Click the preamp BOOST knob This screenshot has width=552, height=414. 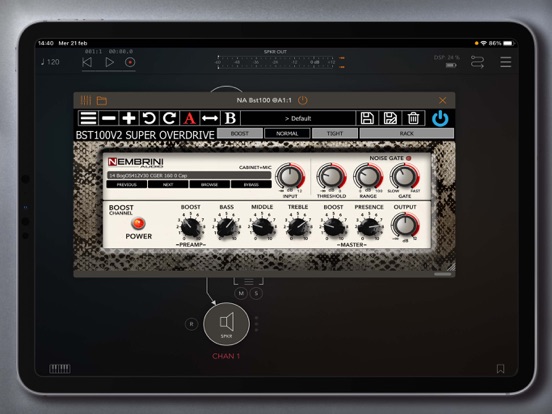(190, 227)
